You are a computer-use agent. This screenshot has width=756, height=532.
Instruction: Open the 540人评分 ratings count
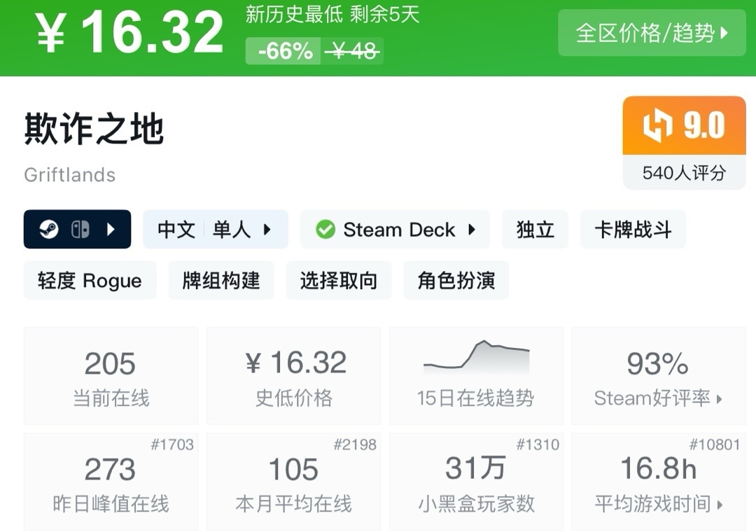coord(684,173)
